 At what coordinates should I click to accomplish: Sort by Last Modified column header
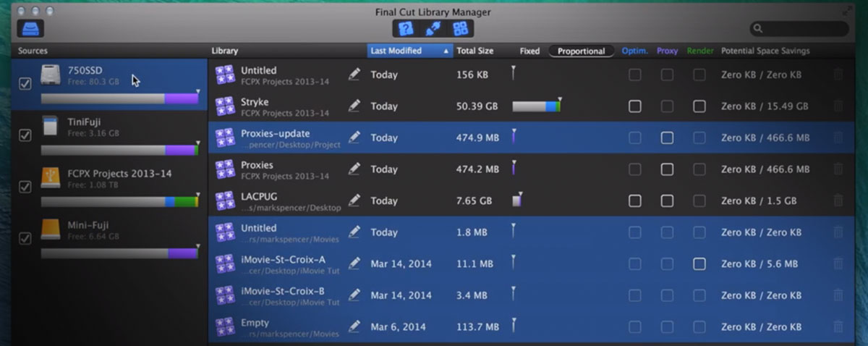pos(409,51)
